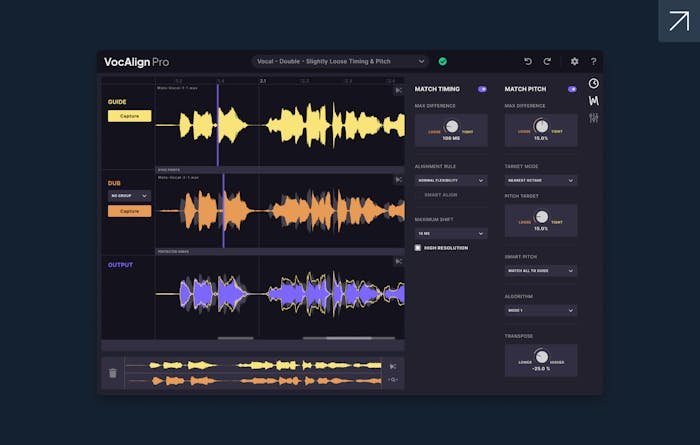Click the Sync Points bar under Guide

pyautogui.click(x=279, y=170)
